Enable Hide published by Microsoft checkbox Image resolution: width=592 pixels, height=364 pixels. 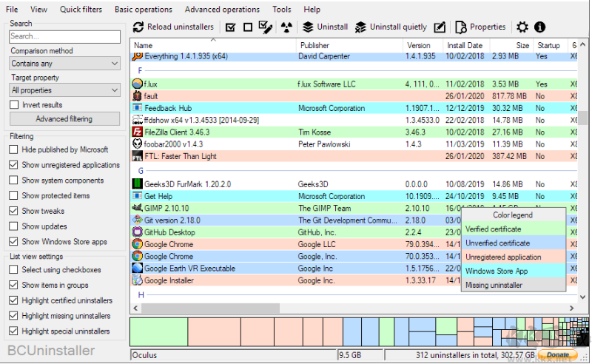tap(15, 149)
